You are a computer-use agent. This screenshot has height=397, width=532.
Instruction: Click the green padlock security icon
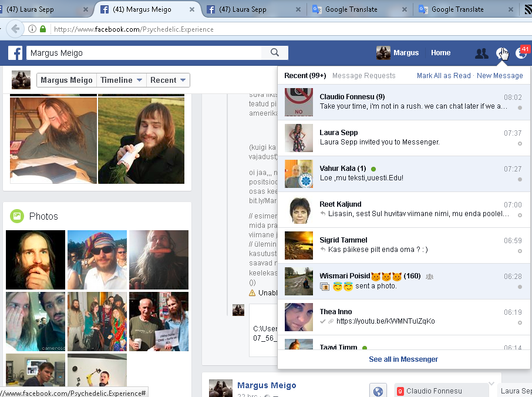pyautogui.click(x=43, y=29)
